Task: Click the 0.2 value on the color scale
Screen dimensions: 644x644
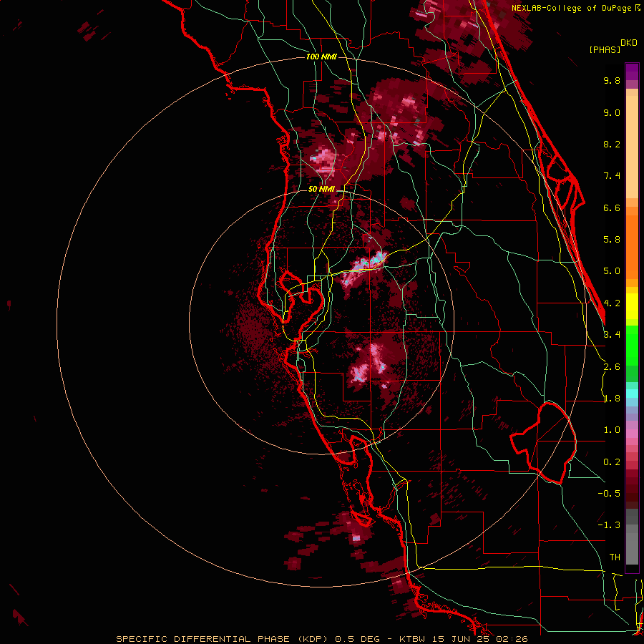Action: (612, 462)
